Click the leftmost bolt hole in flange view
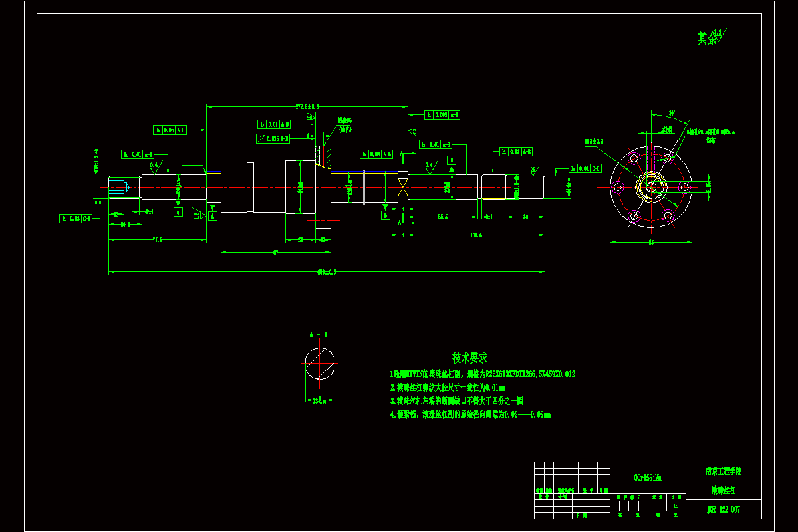Screen dimensions: 798x532 [618, 187]
